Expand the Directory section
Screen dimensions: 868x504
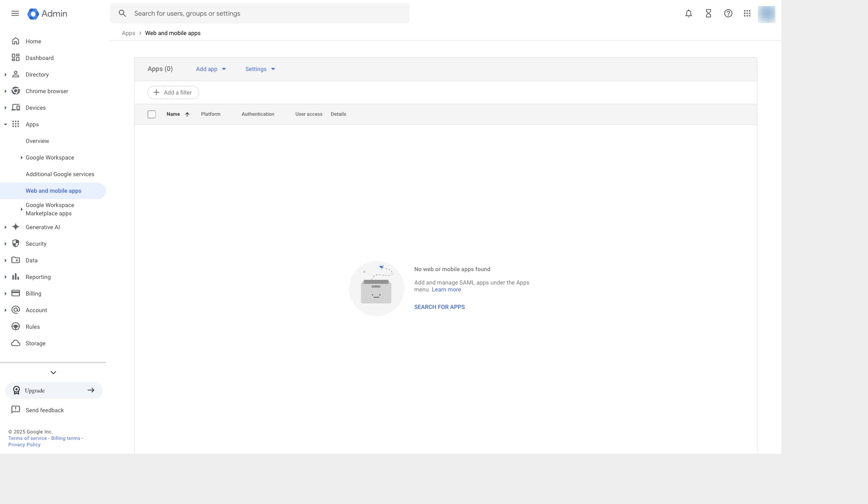pos(6,74)
